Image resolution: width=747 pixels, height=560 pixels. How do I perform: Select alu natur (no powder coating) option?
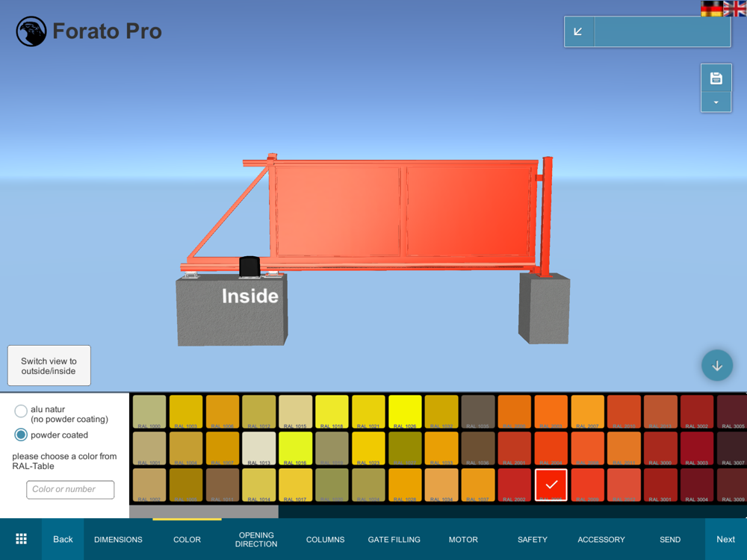21,411
